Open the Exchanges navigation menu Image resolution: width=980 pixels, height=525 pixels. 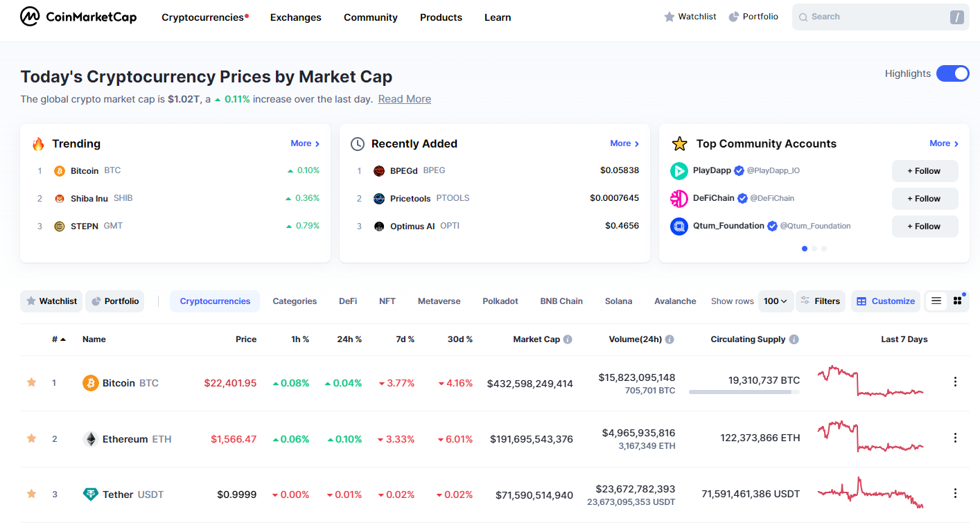pos(296,17)
